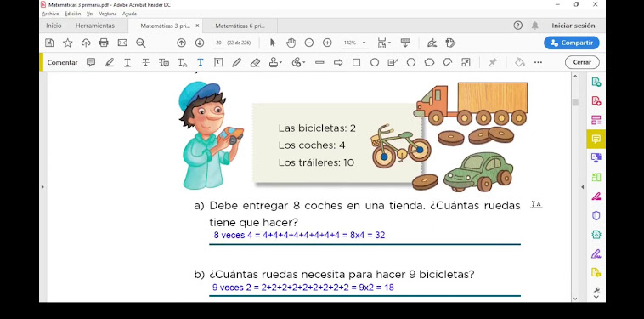Open the fill color bucket picker
This screenshot has height=319, width=644.
tap(520, 62)
